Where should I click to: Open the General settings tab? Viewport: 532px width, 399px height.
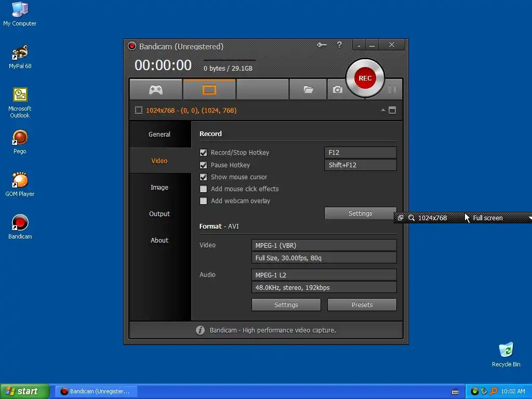pos(159,135)
